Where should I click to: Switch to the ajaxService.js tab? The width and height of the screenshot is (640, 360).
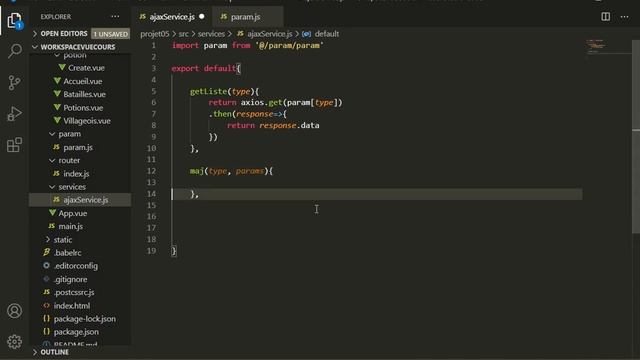click(172, 17)
